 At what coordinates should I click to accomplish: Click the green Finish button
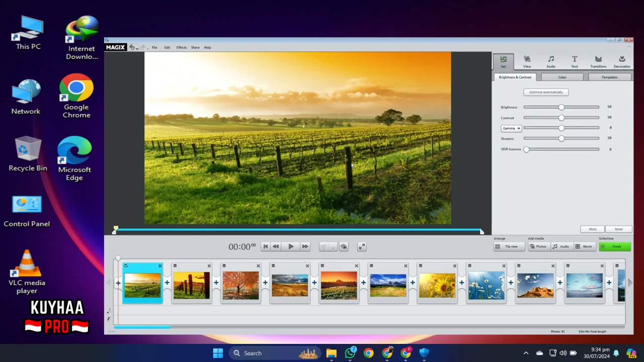(615, 246)
